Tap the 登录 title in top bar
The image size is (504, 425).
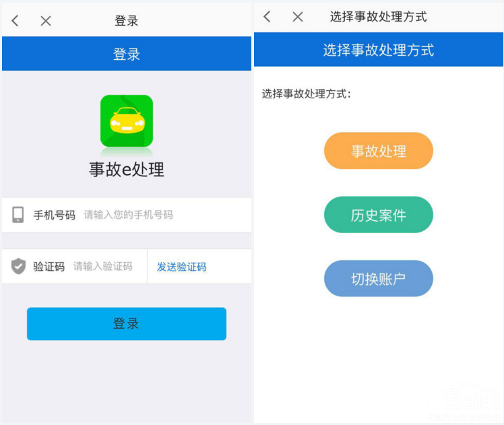pyautogui.click(x=126, y=21)
